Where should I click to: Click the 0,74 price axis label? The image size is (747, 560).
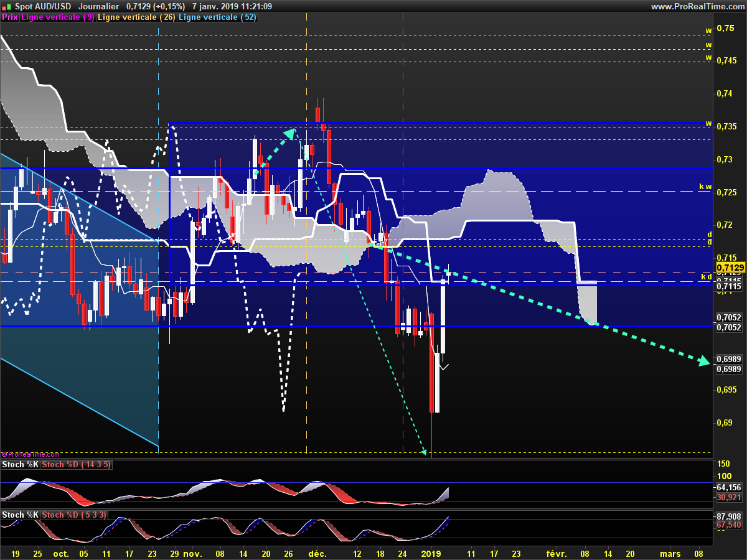coord(725,94)
